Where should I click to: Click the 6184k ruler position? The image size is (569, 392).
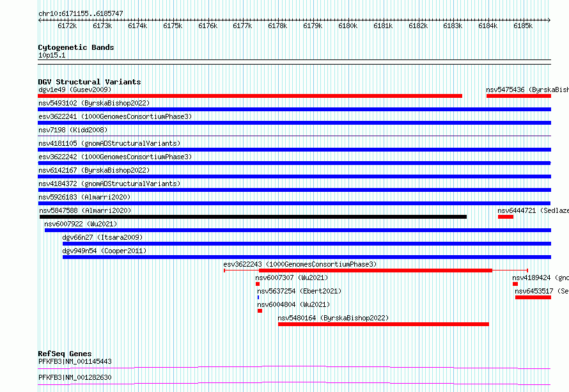coord(488,26)
